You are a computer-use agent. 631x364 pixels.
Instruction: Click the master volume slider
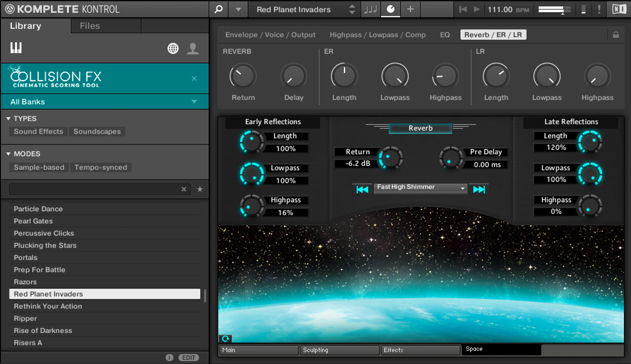553,10
